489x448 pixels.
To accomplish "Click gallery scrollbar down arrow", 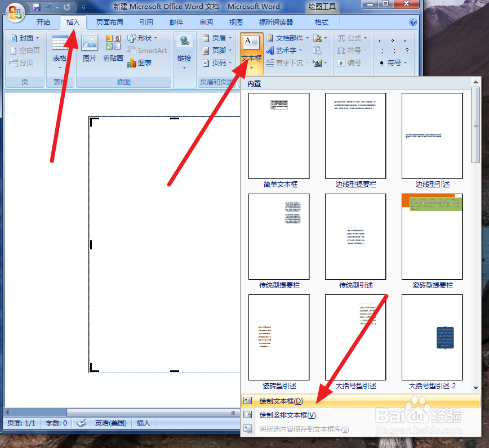I will tap(475, 388).
